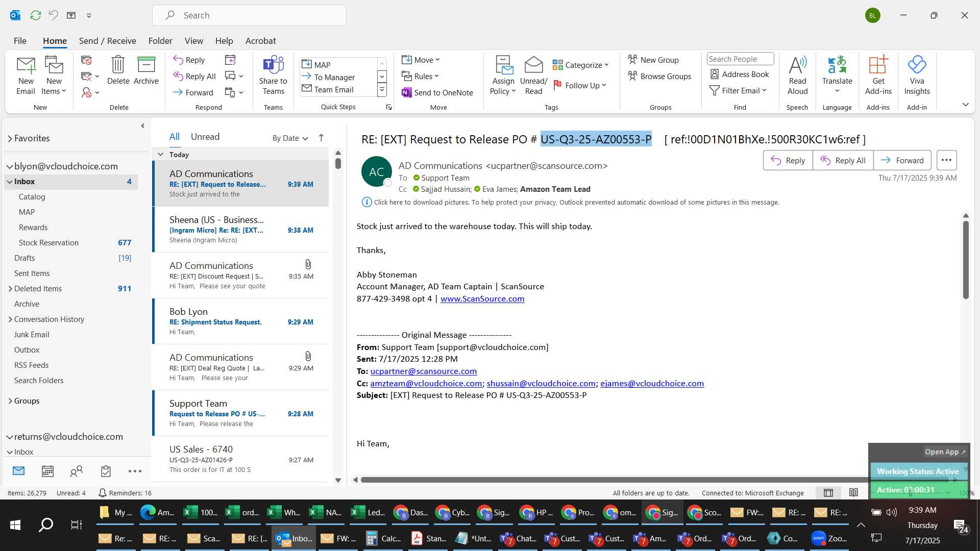Screen dimensions: 980x551
Task: Open Viva Insights
Action: tap(917, 76)
